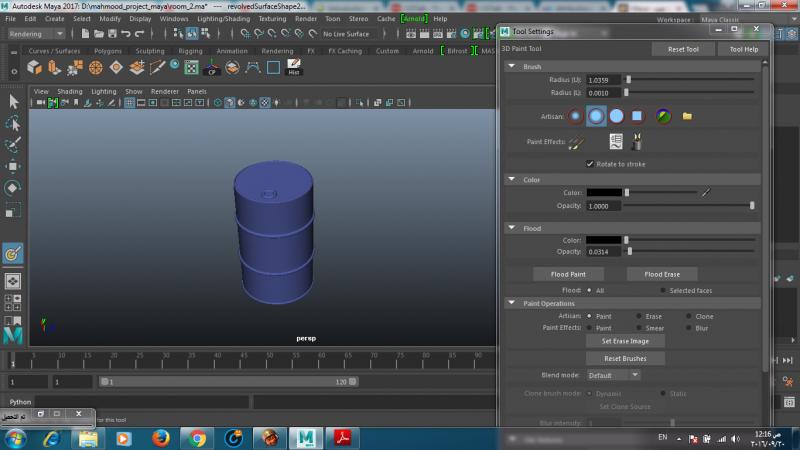The height and width of the screenshot is (450, 800).
Task: Click the Paint Effects brush icon
Action: point(576,142)
